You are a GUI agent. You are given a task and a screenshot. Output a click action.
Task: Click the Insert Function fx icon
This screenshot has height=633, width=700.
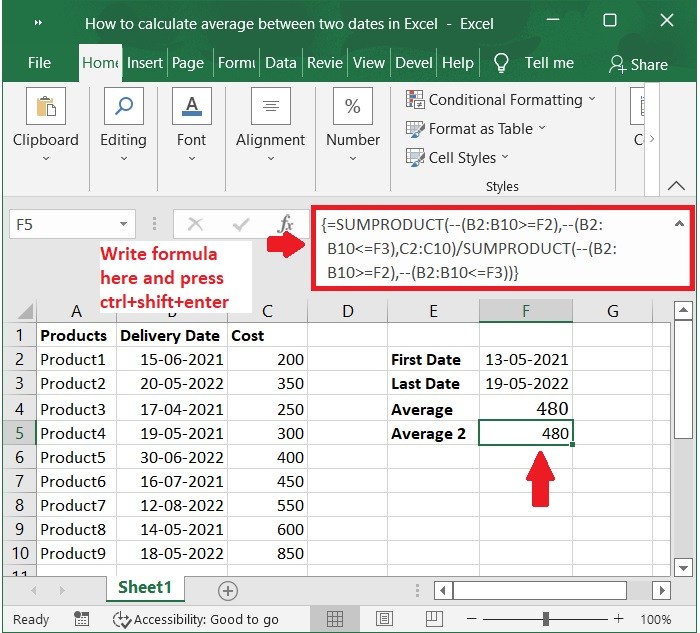pos(285,224)
